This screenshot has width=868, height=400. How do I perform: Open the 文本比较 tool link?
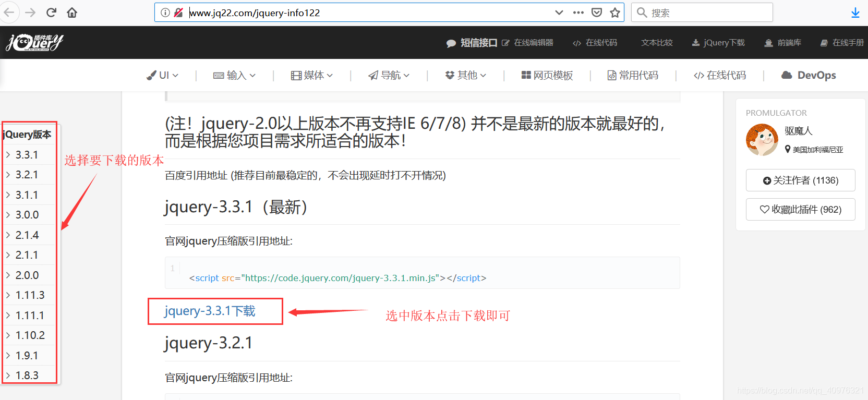click(x=657, y=43)
